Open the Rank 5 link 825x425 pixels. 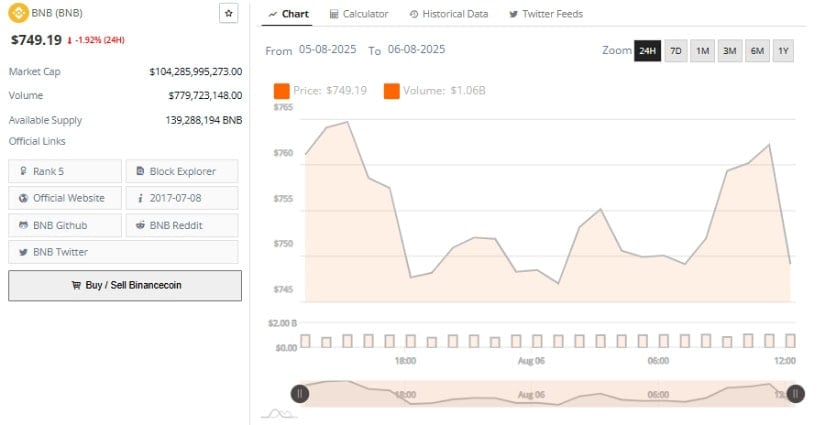click(x=65, y=171)
